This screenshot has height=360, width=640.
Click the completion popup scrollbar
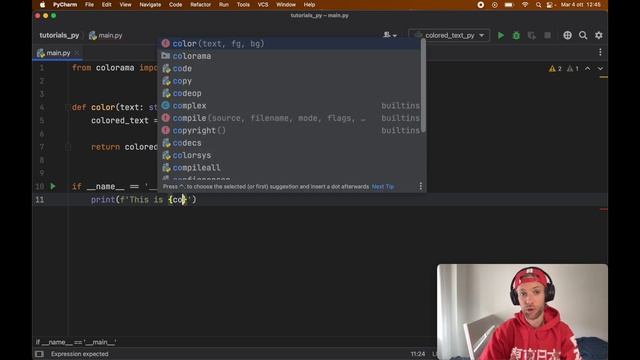[423, 86]
